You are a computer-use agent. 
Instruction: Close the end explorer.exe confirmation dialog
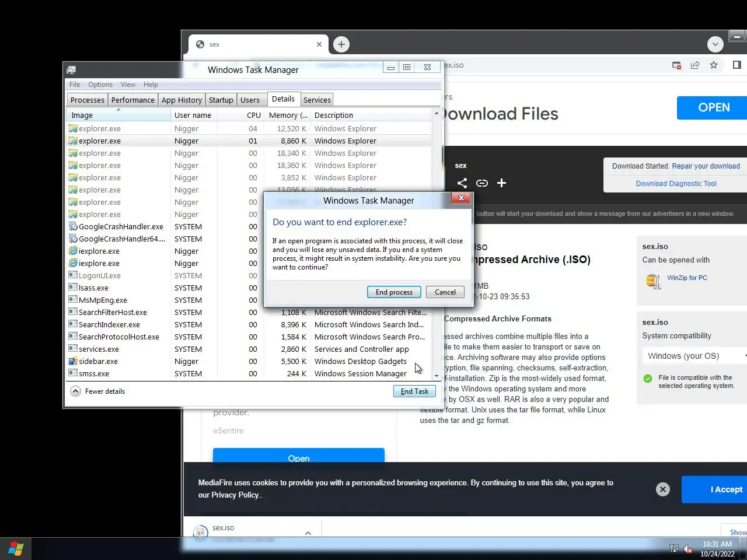click(x=461, y=198)
